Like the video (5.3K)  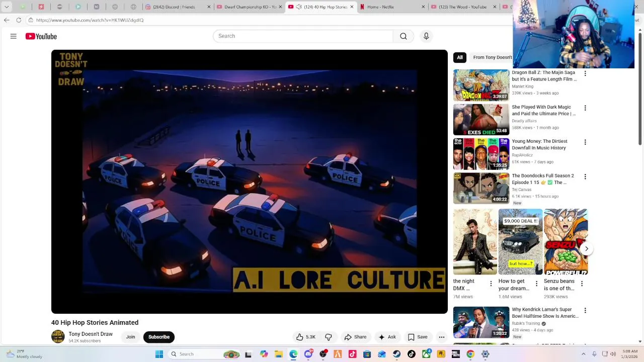(x=305, y=337)
